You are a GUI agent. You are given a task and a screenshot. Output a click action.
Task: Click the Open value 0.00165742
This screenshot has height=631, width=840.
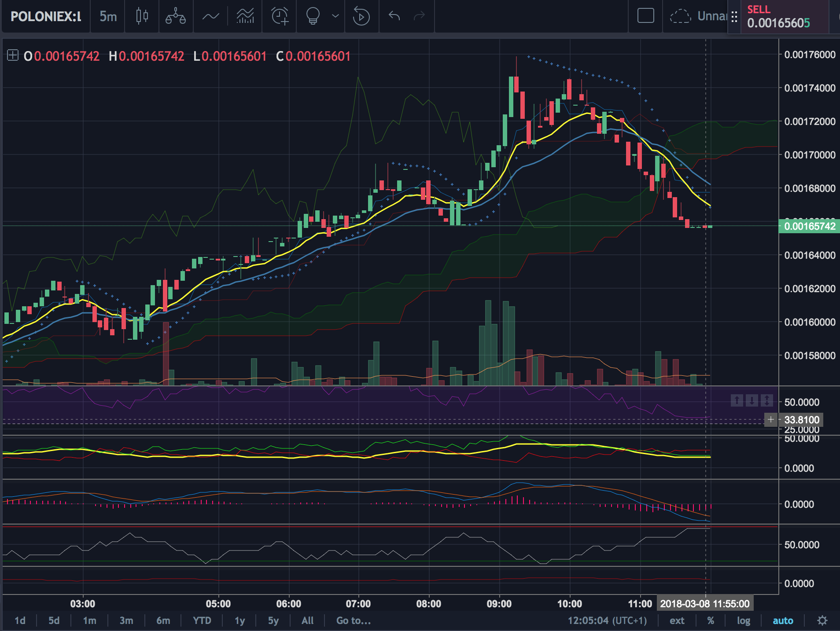(x=67, y=56)
